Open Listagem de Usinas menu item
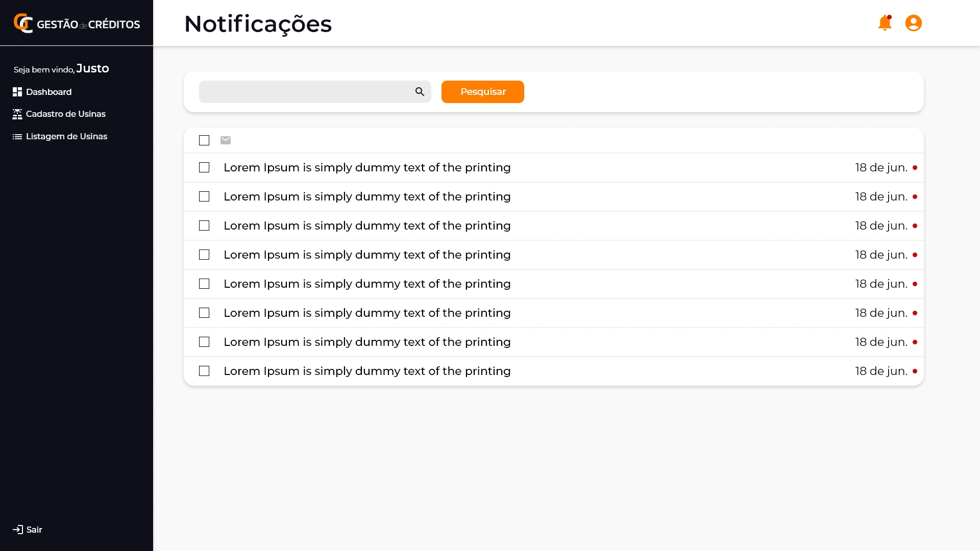The height and width of the screenshot is (551, 980). coord(67,136)
